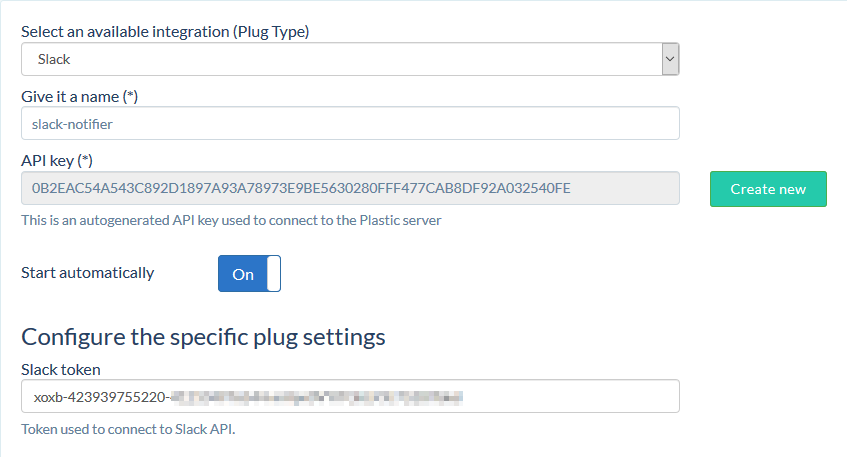Click the green Create new button
The image size is (847, 457).
pos(768,189)
